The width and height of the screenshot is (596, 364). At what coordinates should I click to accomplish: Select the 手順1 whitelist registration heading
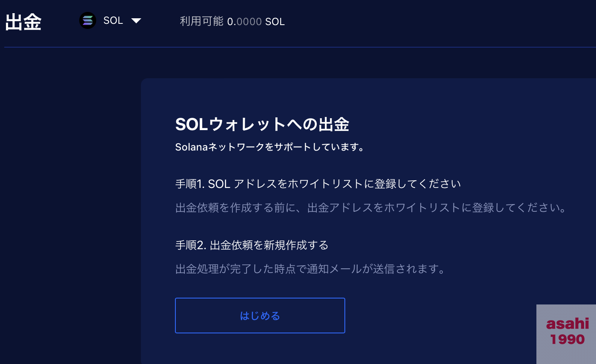pyautogui.click(x=318, y=184)
